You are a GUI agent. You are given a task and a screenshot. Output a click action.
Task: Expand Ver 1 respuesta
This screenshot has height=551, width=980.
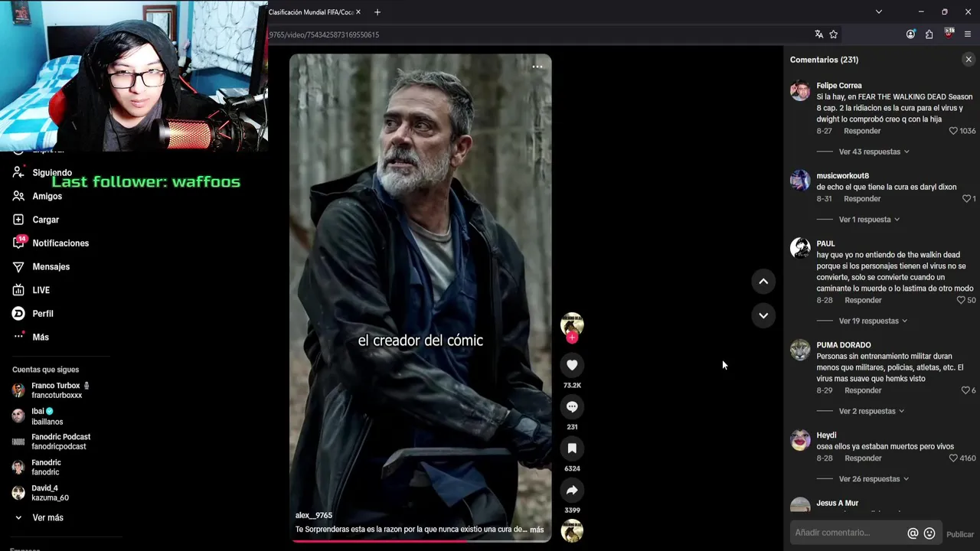[869, 220]
